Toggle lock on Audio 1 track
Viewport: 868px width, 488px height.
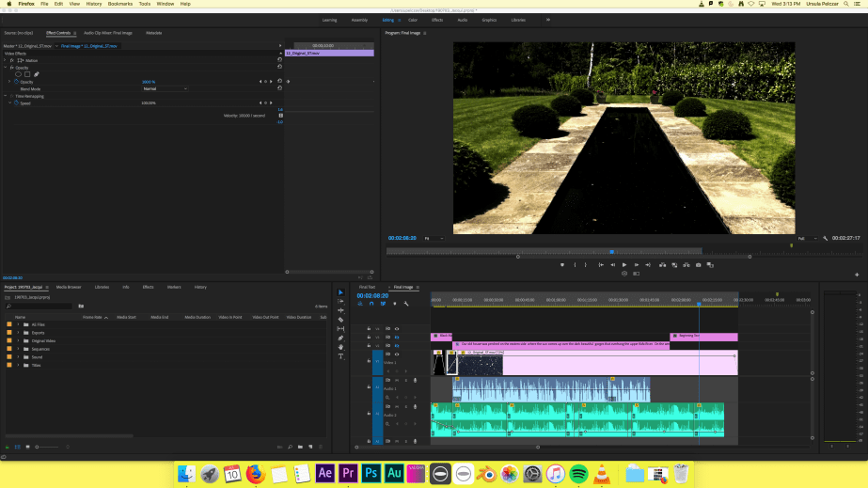(367, 386)
